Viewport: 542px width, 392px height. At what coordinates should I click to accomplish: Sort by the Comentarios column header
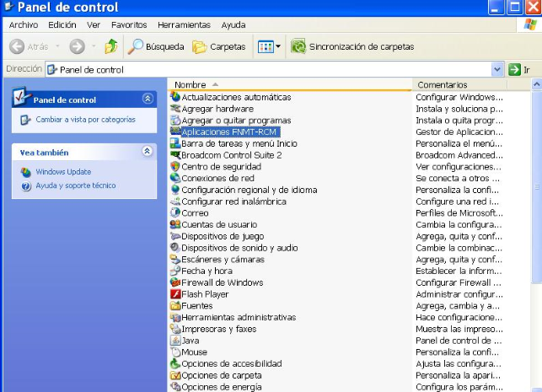tap(459, 84)
